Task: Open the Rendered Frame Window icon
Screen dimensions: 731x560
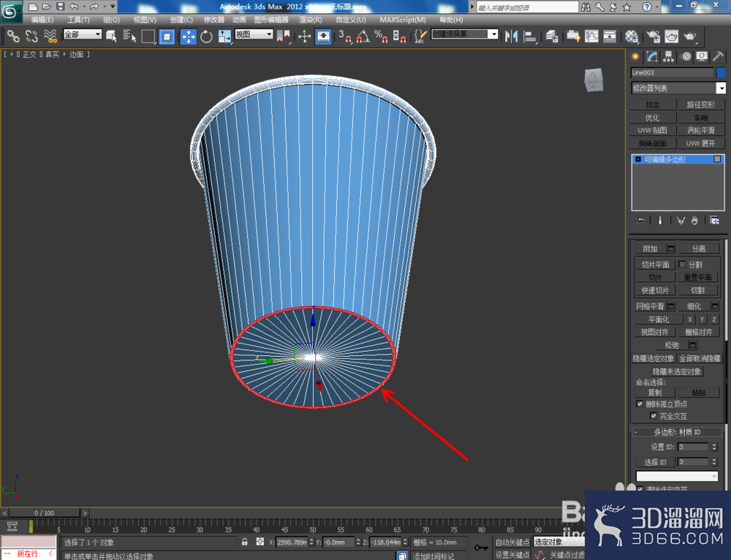Action: pos(671,36)
